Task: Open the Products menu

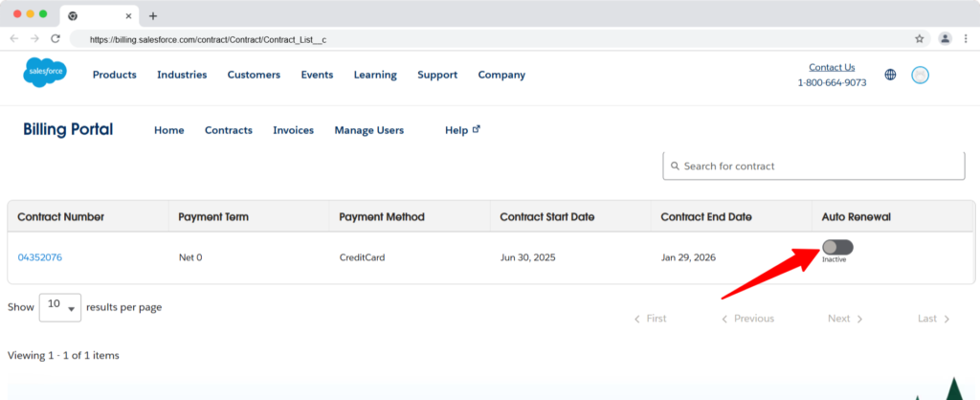Action: click(115, 75)
